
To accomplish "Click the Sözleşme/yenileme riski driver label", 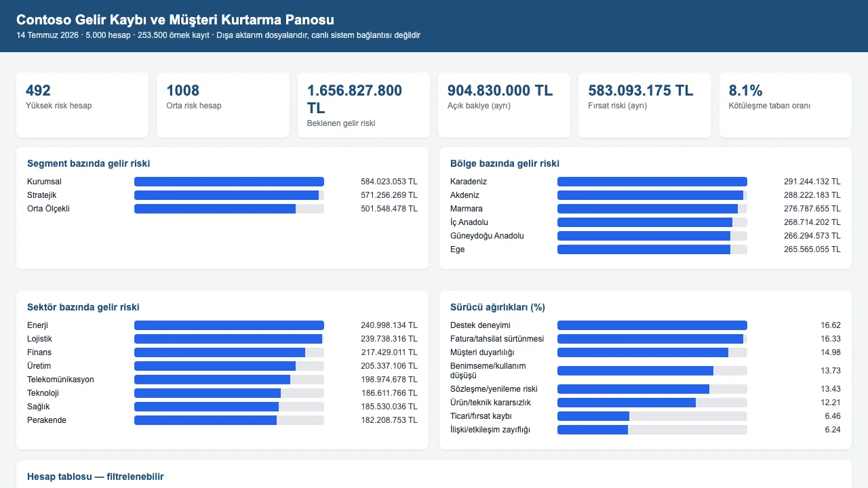I will click(x=494, y=389).
